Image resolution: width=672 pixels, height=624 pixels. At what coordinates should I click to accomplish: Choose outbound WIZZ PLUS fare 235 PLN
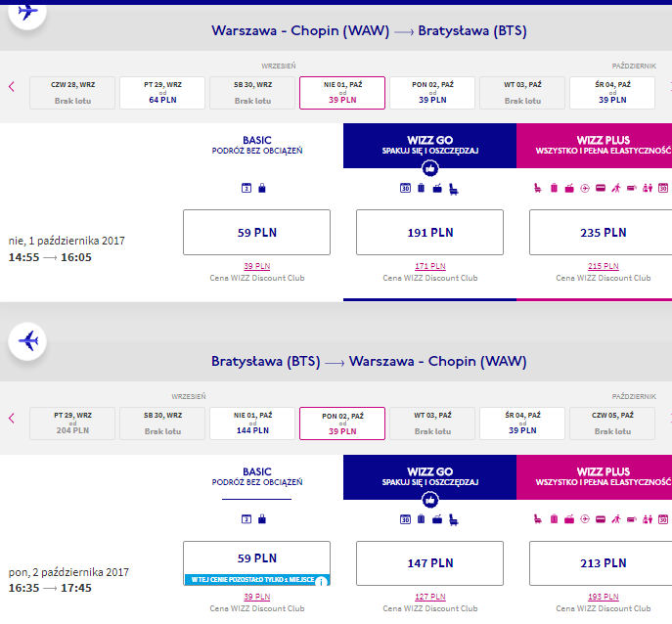point(601,232)
